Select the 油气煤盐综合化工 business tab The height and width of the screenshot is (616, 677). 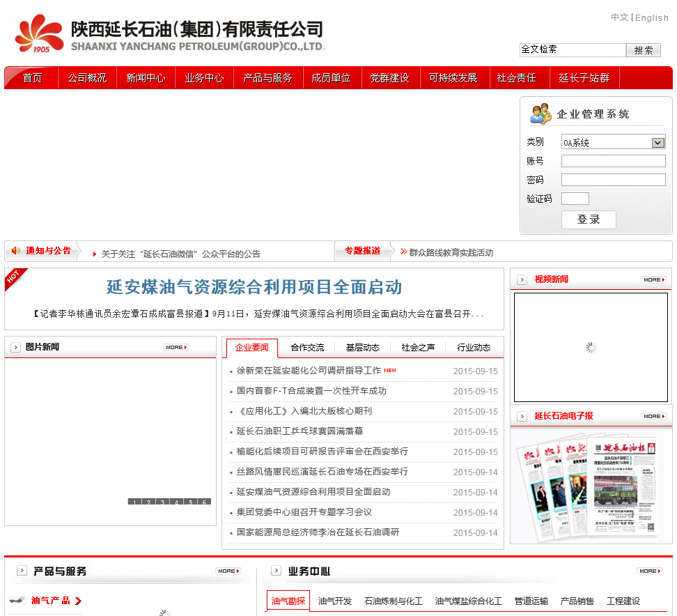click(x=469, y=601)
